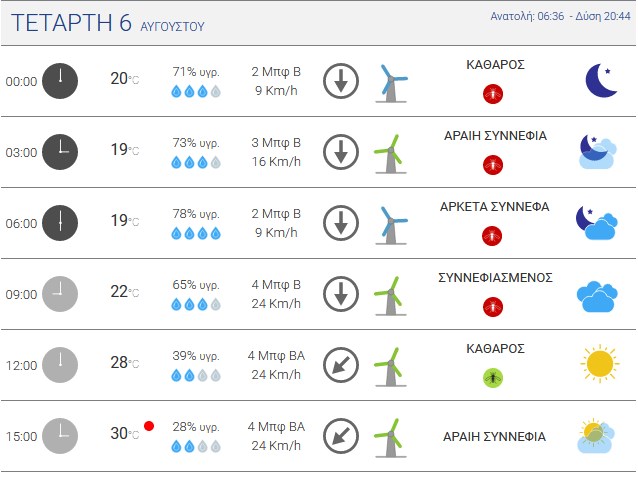This screenshot has height=482, width=638.
Task: Click the Ανατολή 06:36 - Δύση 20:44 text
Action: (560, 16)
